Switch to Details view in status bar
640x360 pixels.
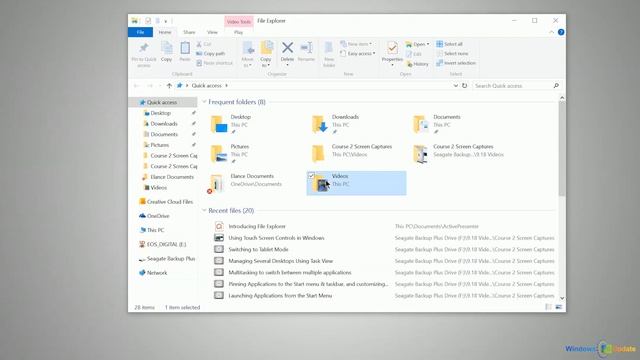click(549, 307)
